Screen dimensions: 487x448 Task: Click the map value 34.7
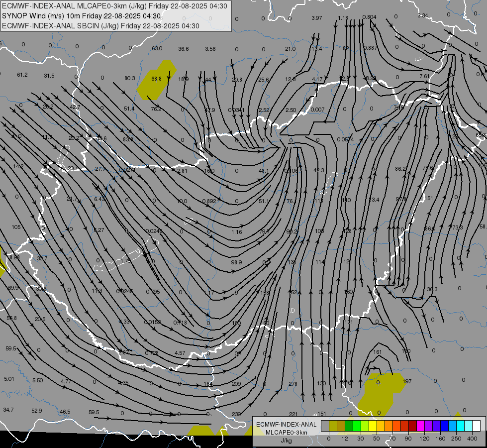tap(8, 410)
